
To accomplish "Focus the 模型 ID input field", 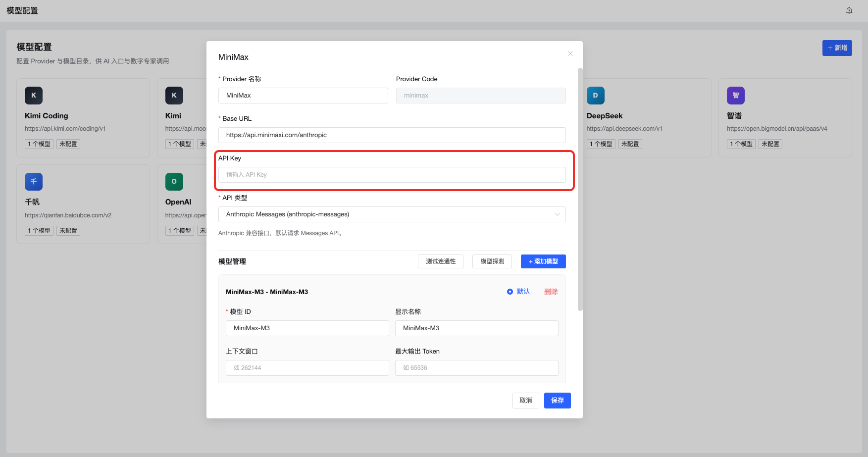I will coord(307,328).
